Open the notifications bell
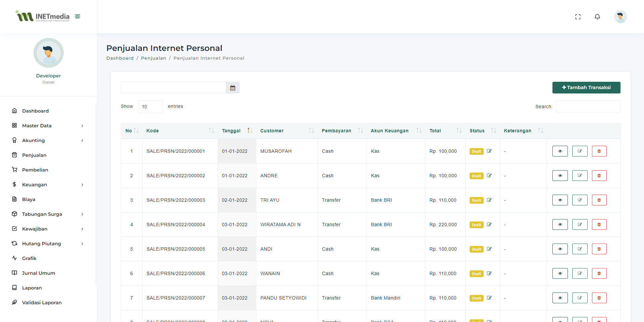644x322 pixels. pyautogui.click(x=597, y=17)
